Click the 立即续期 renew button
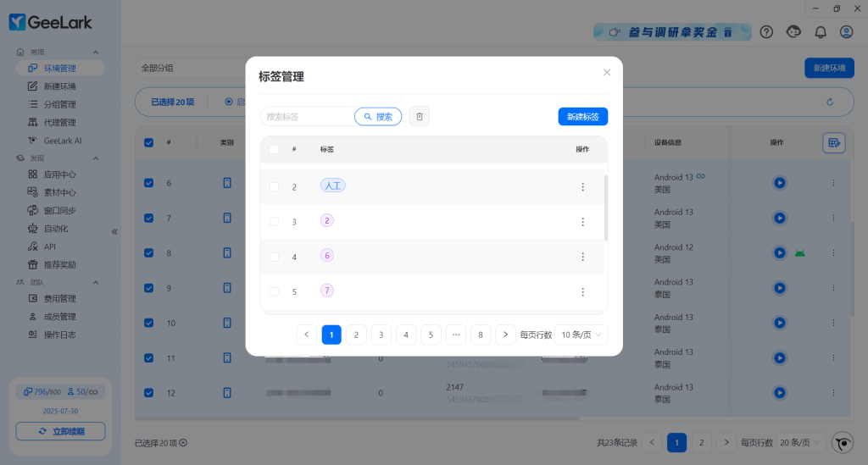The height and width of the screenshot is (465, 868). coord(60,432)
